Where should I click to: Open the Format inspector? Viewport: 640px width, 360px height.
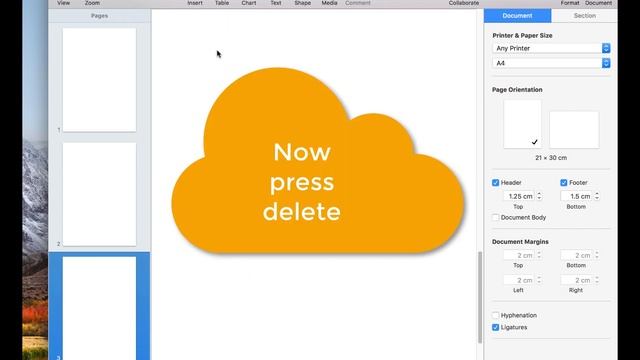pyautogui.click(x=570, y=3)
